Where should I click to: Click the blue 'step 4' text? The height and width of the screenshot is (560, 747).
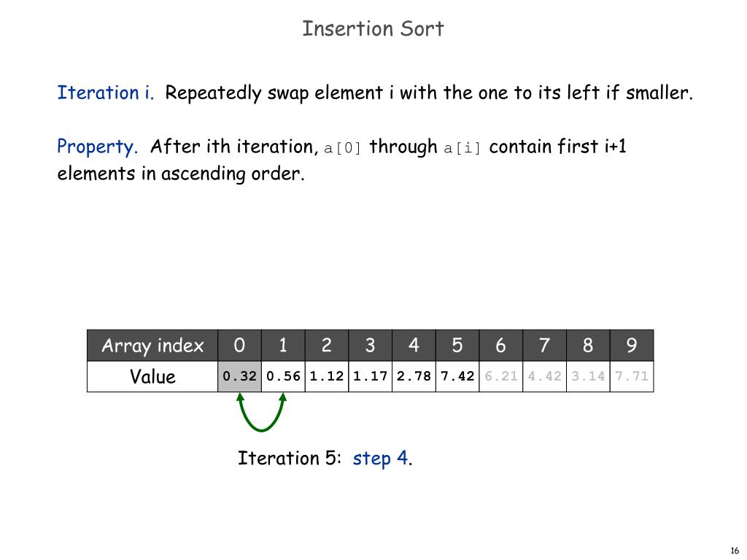tap(380, 459)
